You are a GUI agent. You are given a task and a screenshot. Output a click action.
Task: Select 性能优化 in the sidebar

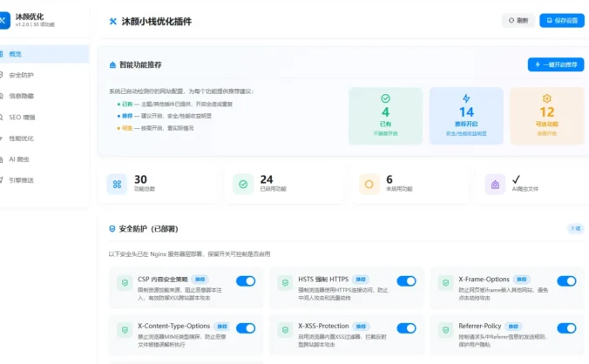(22, 138)
